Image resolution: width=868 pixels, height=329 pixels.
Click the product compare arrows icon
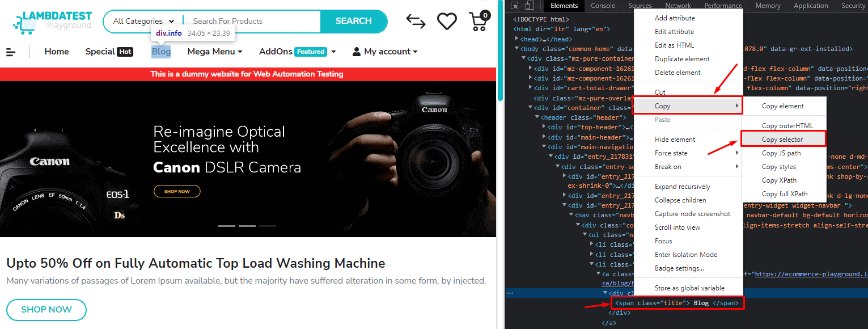click(x=416, y=21)
